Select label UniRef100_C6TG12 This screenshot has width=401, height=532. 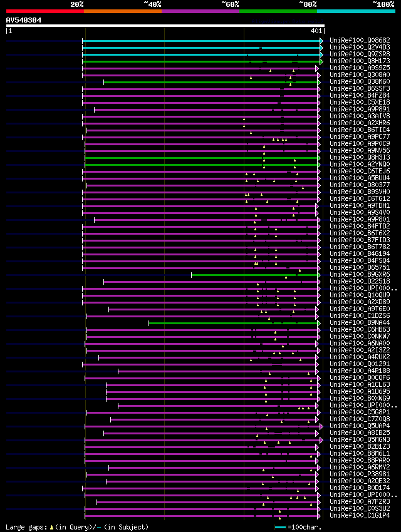pos(360,198)
